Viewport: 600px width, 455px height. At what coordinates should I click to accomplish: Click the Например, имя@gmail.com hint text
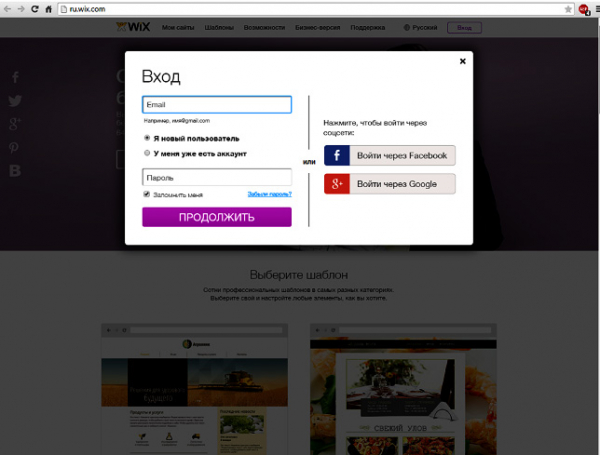click(177, 121)
